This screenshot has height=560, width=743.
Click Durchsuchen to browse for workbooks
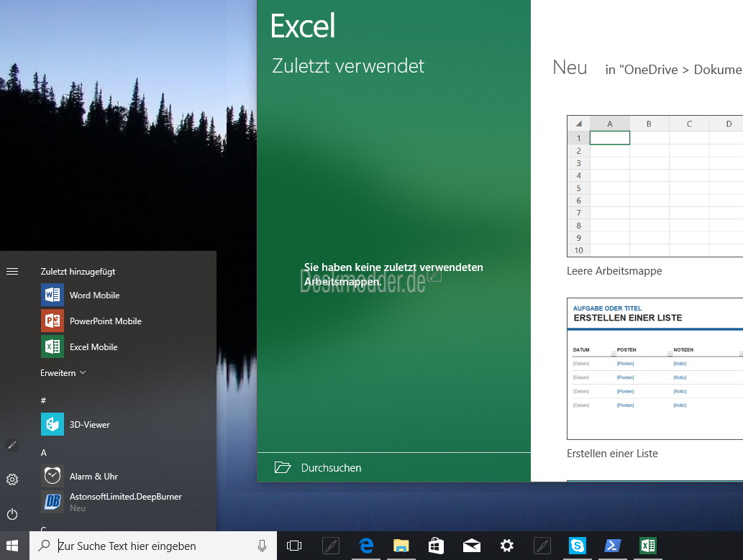point(393,467)
